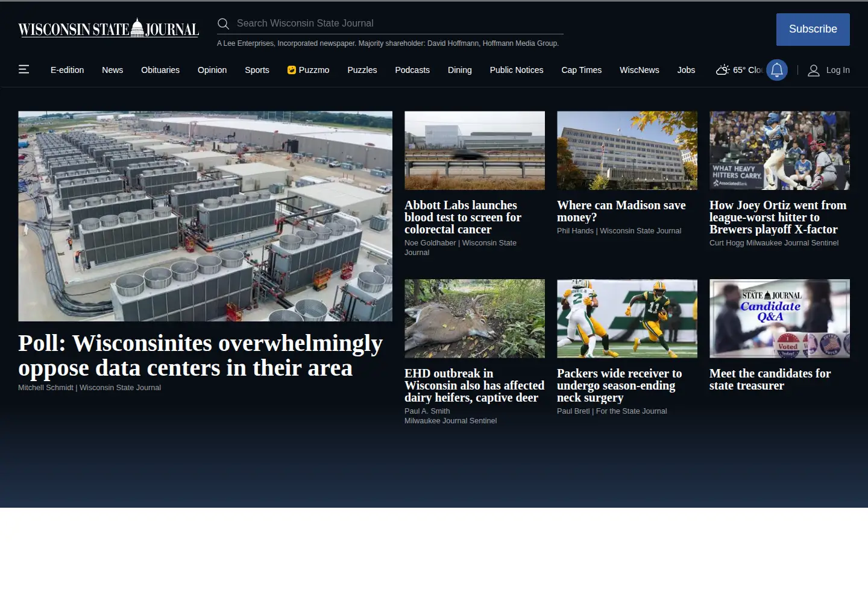Click the dead deer photo thumbnail

(x=474, y=318)
